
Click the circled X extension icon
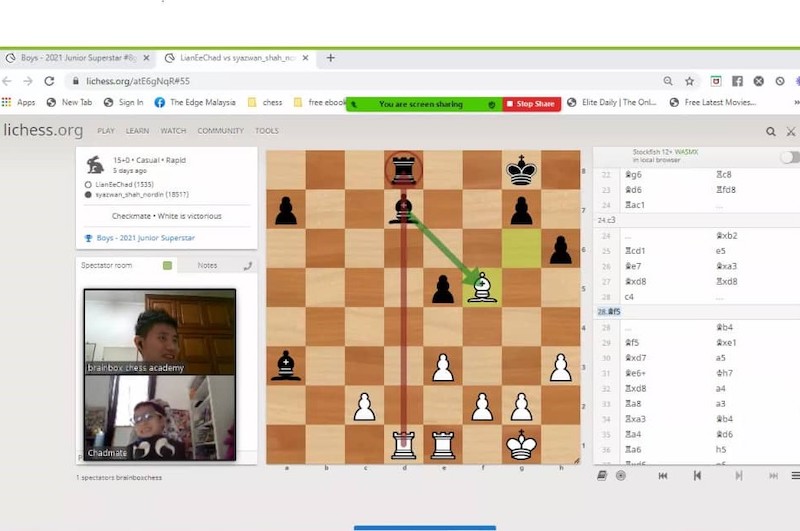[x=759, y=81]
